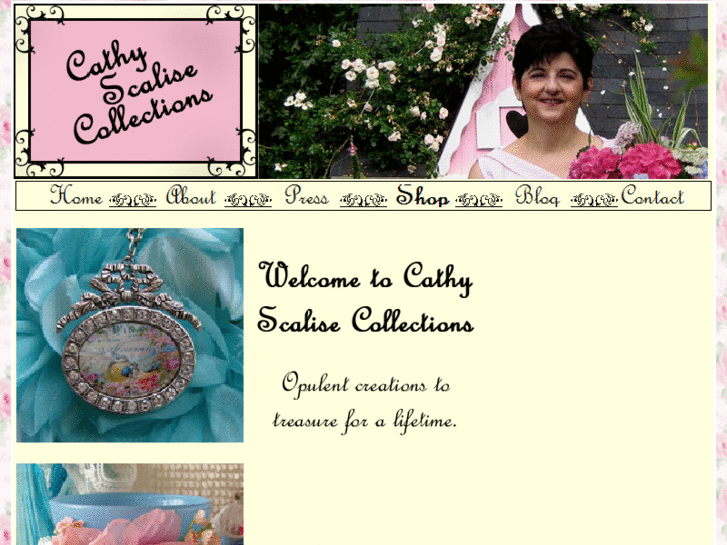Click the ornament divider between About and Press
Screen dimensions: 727x545
(x=248, y=200)
